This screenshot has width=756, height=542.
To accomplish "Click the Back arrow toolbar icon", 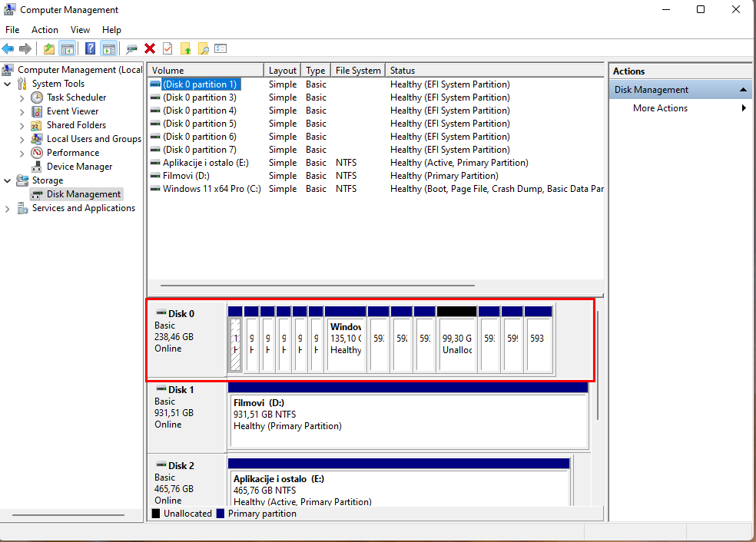I will pos(8,48).
